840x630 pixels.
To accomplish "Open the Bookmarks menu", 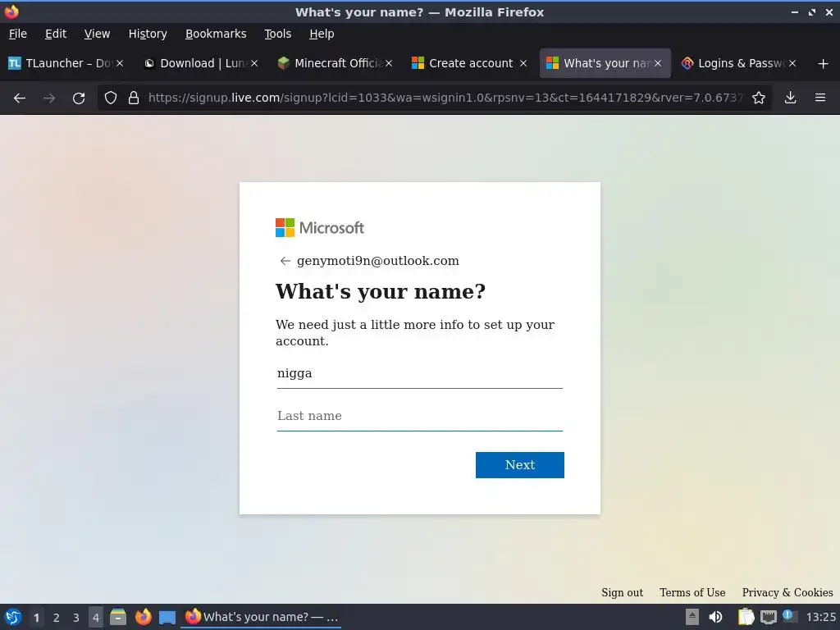I will tap(216, 34).
